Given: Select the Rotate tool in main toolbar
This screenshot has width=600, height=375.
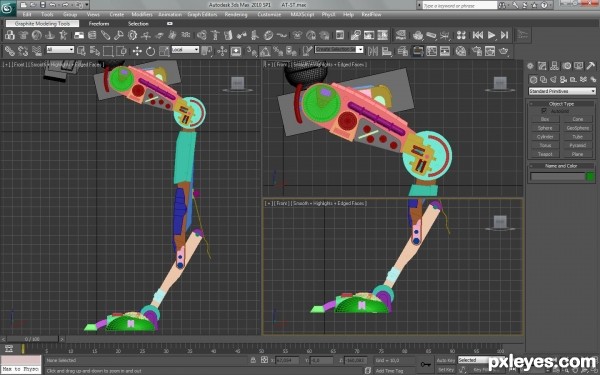Looking at the screenshot, I should click(x=150, y=51).
